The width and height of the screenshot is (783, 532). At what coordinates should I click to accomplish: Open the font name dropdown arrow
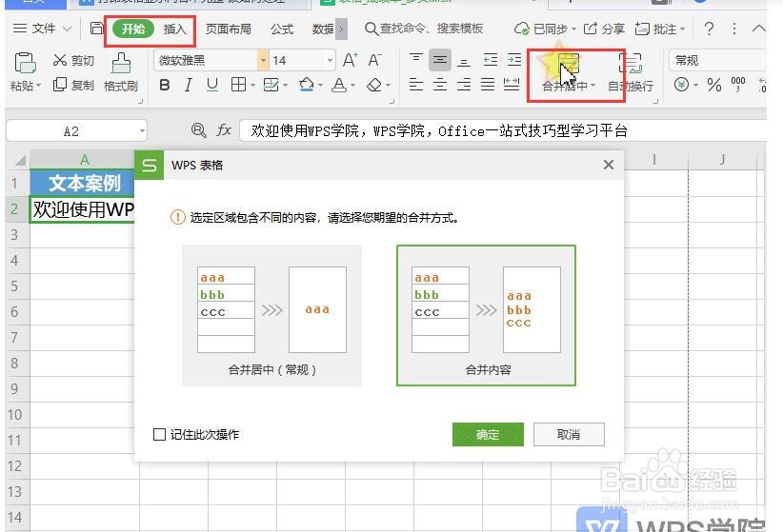coord(263,61)
